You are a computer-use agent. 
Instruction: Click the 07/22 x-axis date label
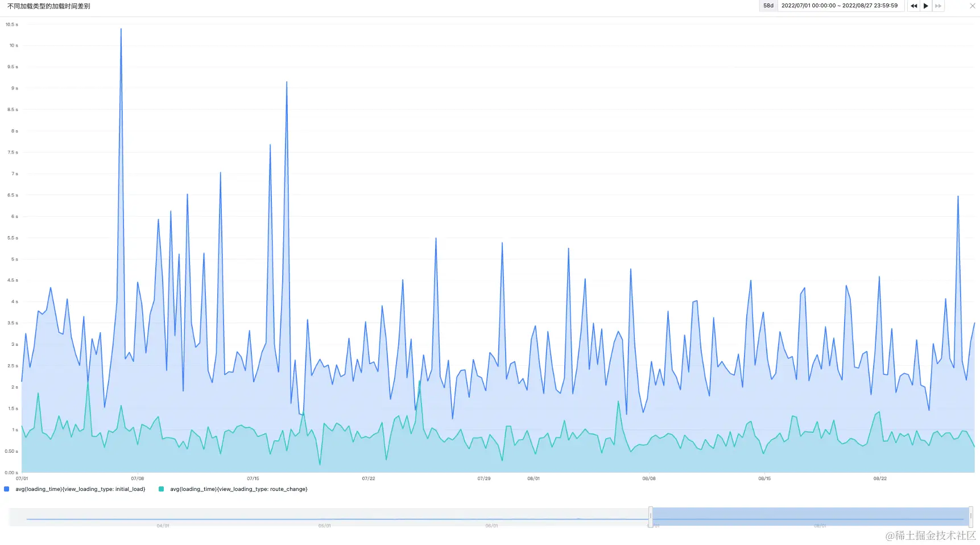tap(369, 478)
